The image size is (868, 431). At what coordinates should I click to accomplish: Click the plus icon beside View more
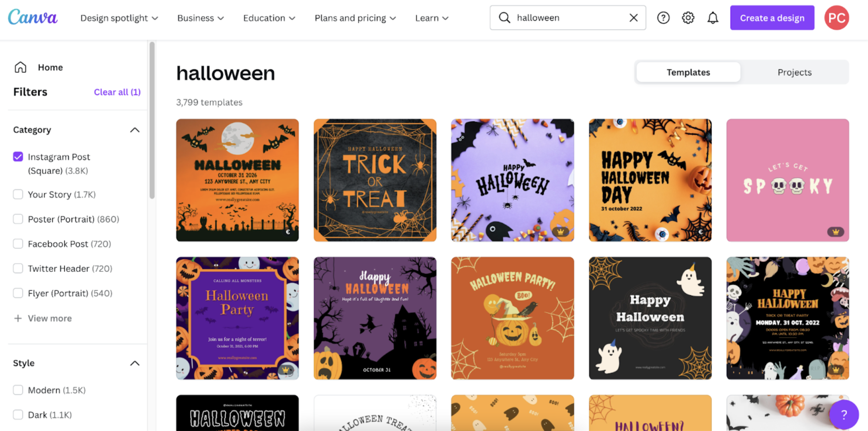point(18,318)
